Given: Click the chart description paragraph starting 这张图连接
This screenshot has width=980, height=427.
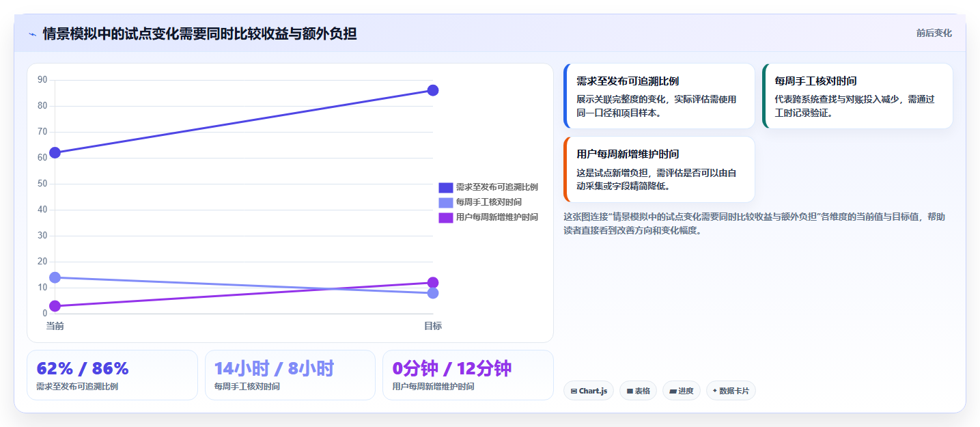Looking at the screenshot, I should pos(755,223).
